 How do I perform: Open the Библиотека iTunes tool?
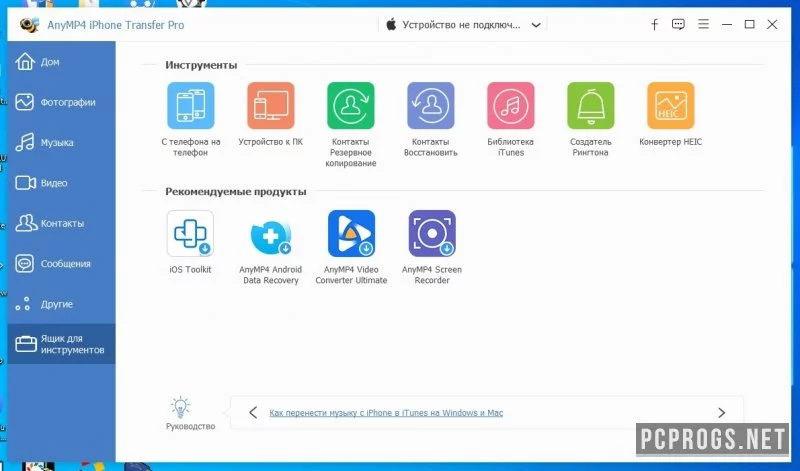(511, 106)
